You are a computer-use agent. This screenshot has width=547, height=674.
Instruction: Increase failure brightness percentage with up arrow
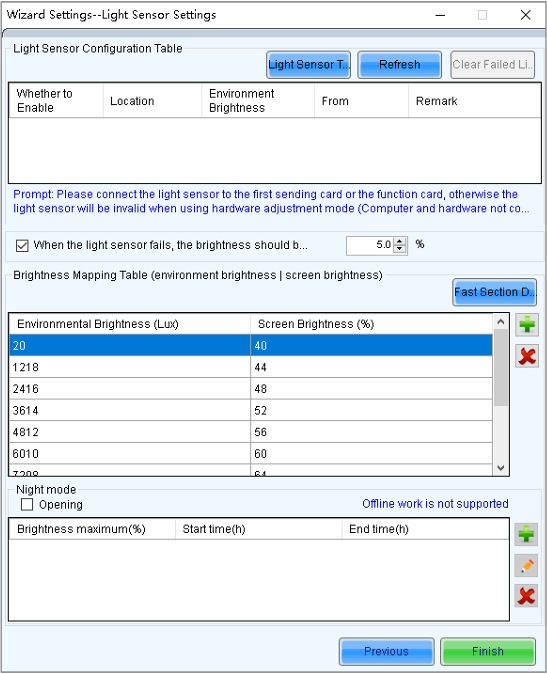[400, 242]
